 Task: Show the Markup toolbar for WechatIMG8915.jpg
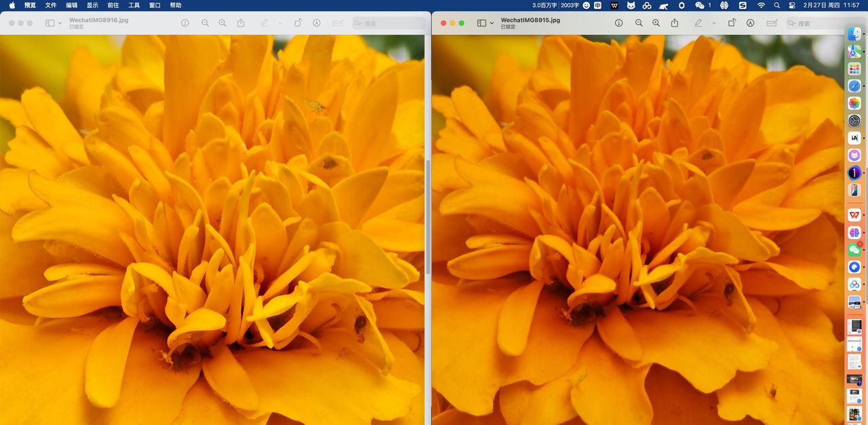point(750,23)
